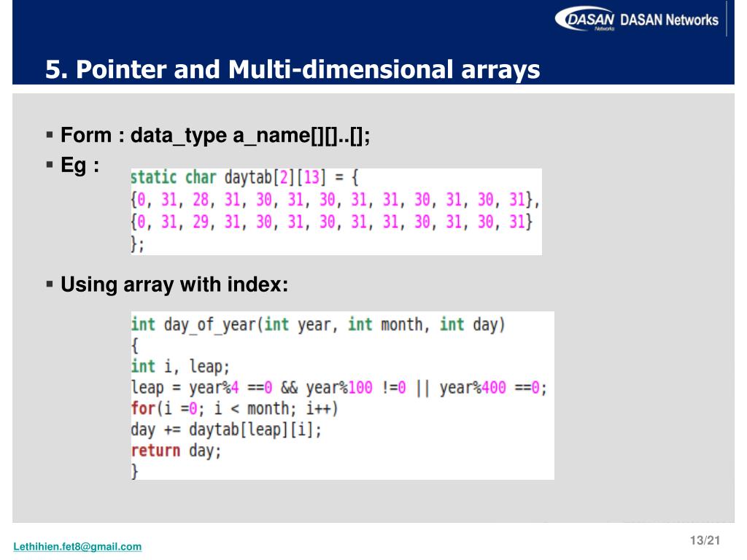The width and height of the screenshot is (747, 560).
Task: Click the slide title 'Pointer and Multi-dimensional arrays'
Action: [293, 69]
